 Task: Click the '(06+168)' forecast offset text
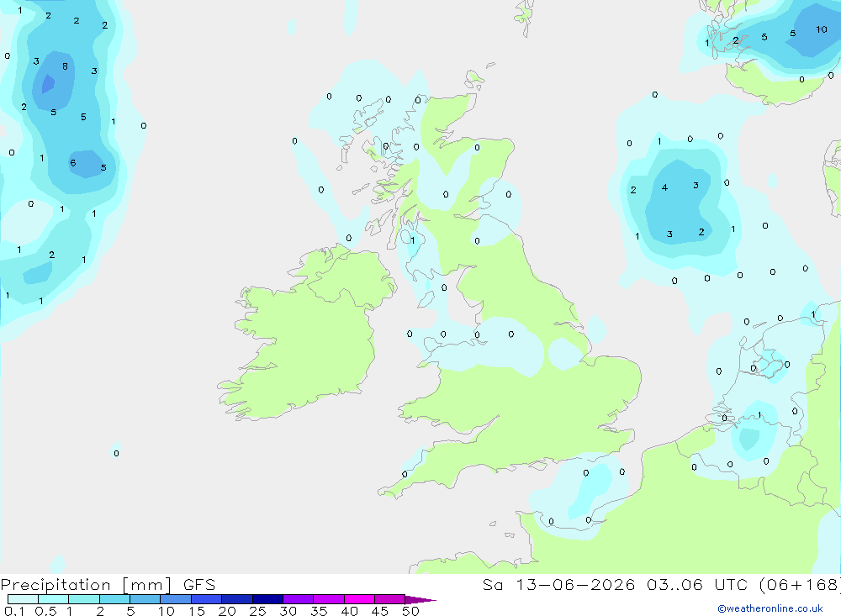[800, 585]
